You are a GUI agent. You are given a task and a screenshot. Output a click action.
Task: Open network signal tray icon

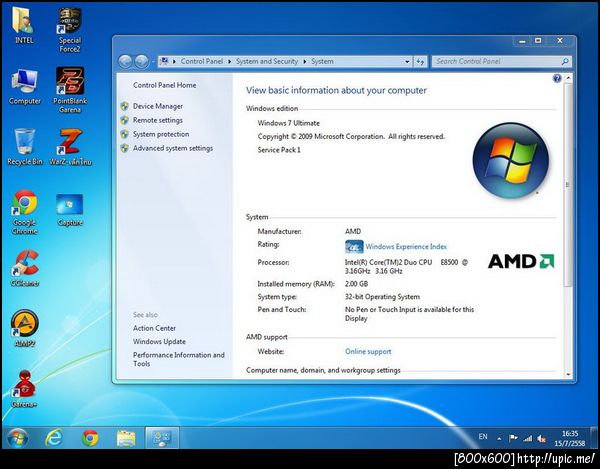click(x=527, y=438)
